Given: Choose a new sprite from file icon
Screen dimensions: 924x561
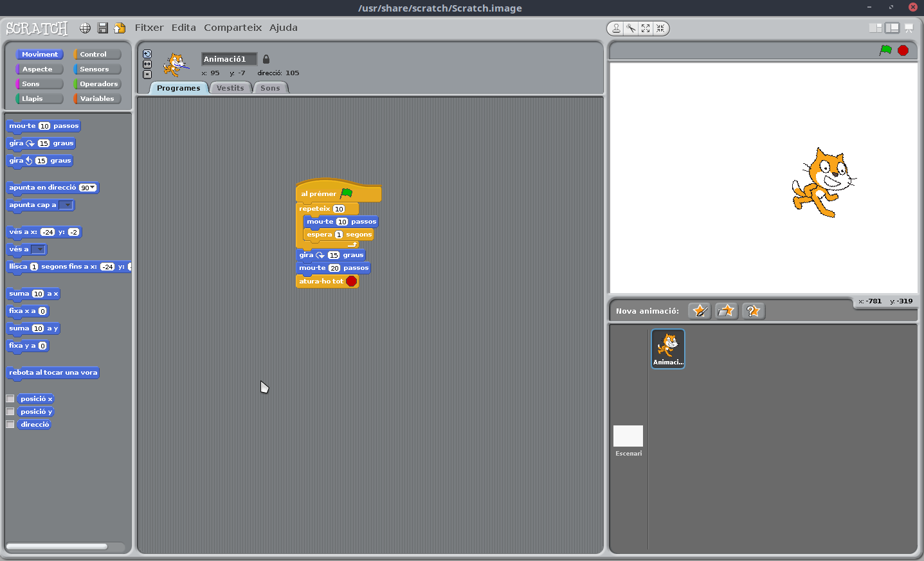Looking at the screenshot, I should point(726,311).
